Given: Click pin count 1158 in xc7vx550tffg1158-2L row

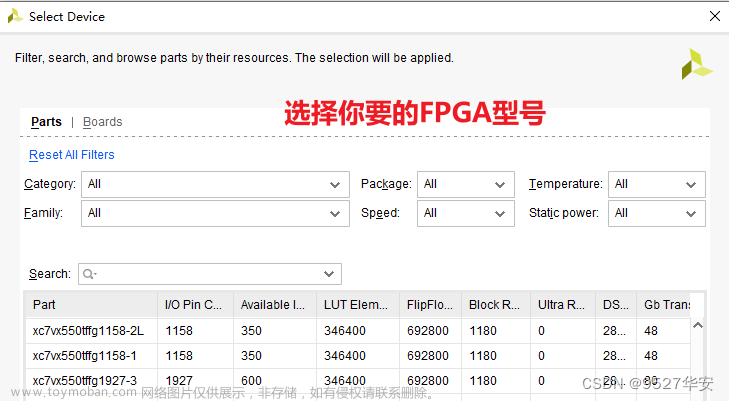Looking at the screenshot, I should click(179, 331).
